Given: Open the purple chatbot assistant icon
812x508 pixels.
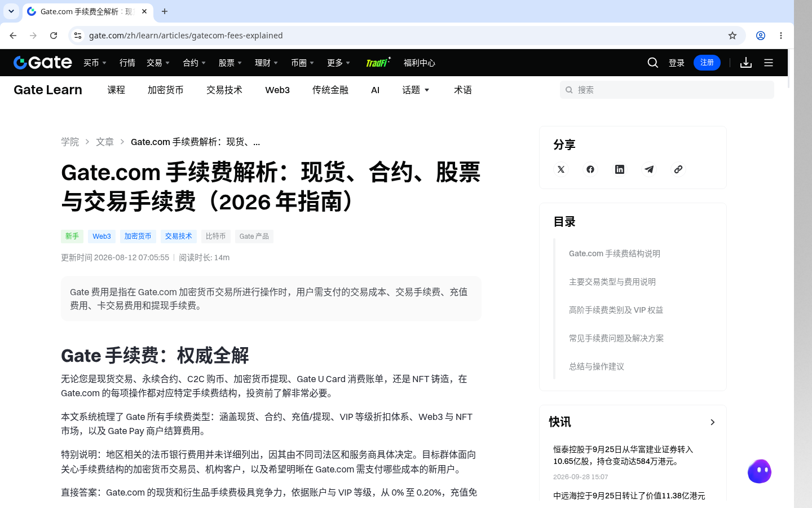Looking at the screenshot, I should tap(760, 471).
